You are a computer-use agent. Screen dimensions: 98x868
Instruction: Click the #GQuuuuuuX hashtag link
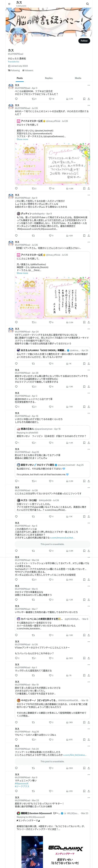(x=22, y=781)
